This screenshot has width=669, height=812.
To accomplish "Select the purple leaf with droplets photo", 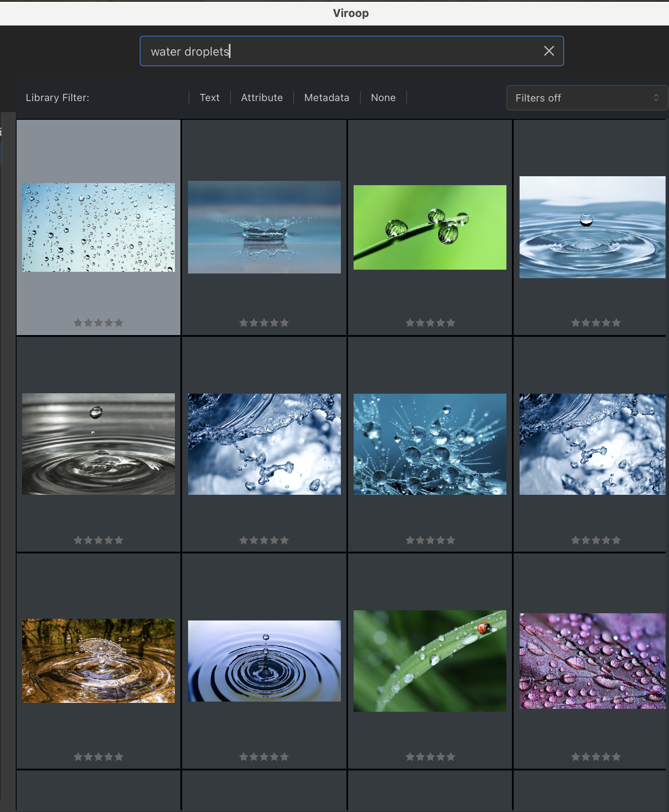I will (592, 661).
